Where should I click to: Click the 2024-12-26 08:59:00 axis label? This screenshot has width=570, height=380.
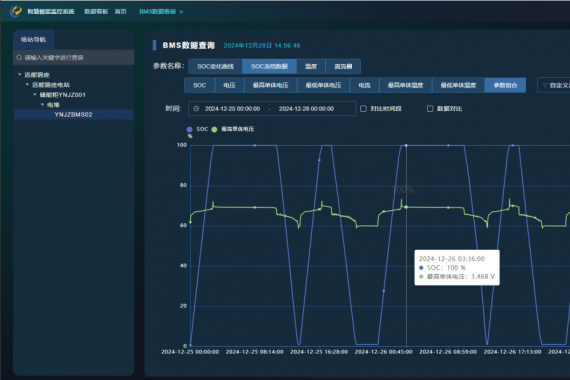point(448,352)
